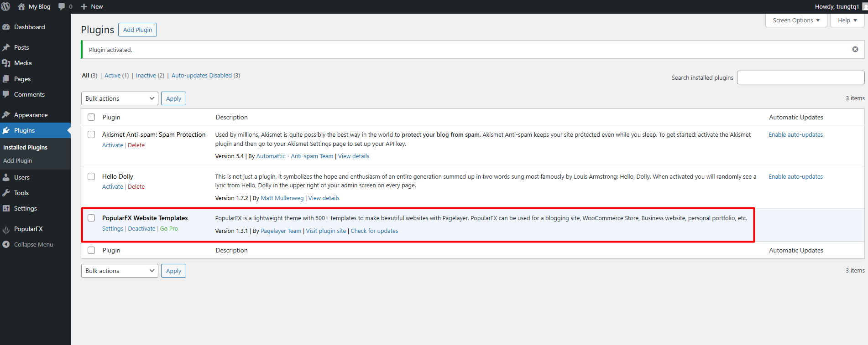868x345 pixels.
Task: Delete the Hello Dolly plugin
Action: pyautogui.click(x=136, y=186)
